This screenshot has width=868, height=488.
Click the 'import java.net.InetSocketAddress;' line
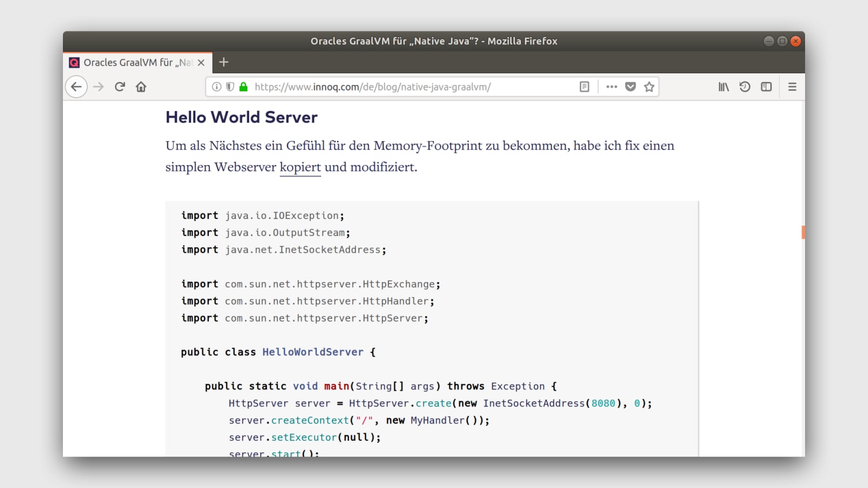tap(284, 250)
